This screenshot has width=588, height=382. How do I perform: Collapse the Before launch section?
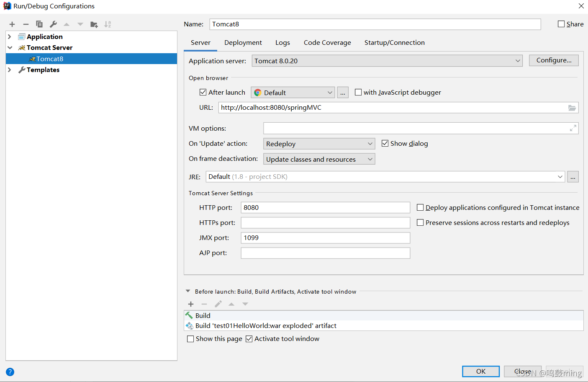point(188,291)
